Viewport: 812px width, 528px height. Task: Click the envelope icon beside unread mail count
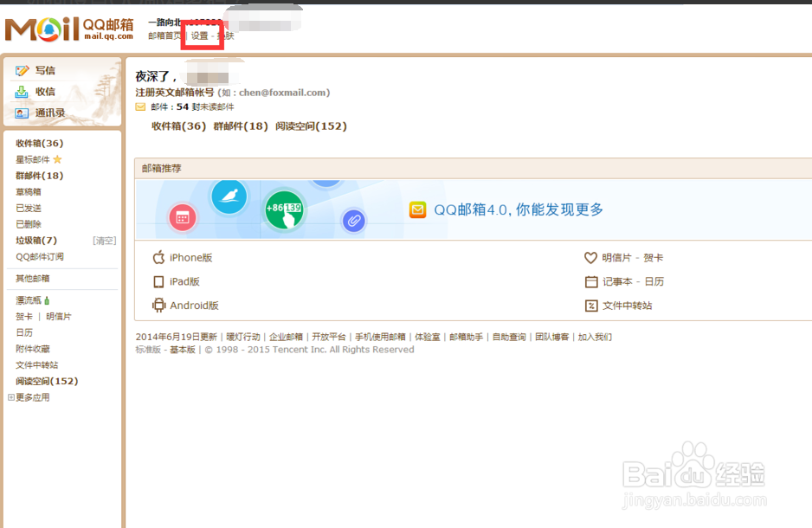point(140,107)
